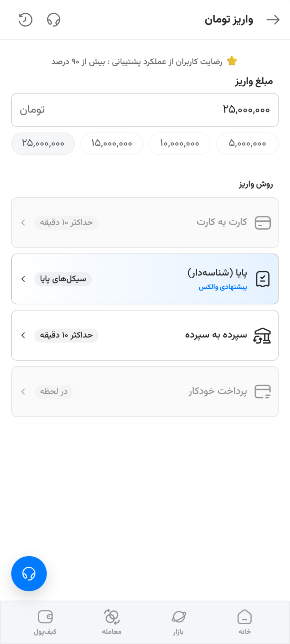Expand کارت به کارت chevron

coord(23,223)
